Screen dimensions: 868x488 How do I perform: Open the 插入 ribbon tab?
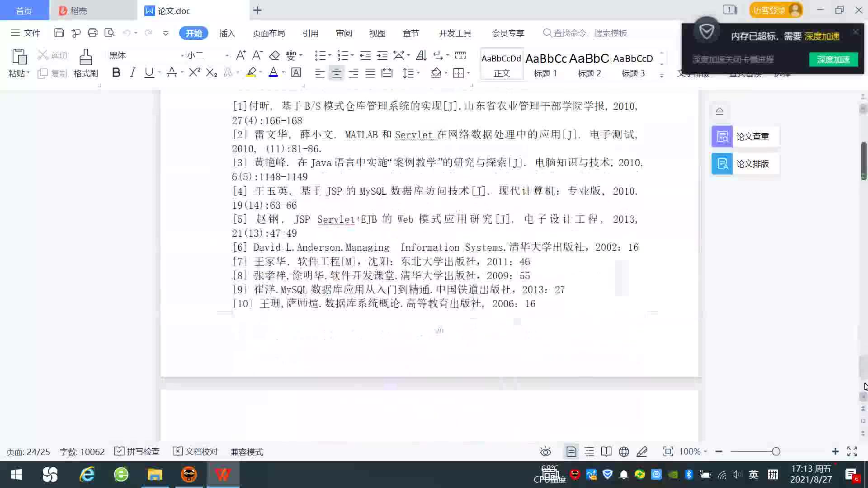click(x=227, y=33)
